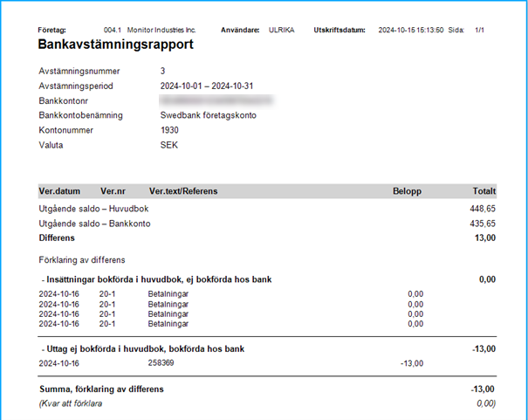Select account number 1930
This screenshot has width=528, height=420.
169,130
